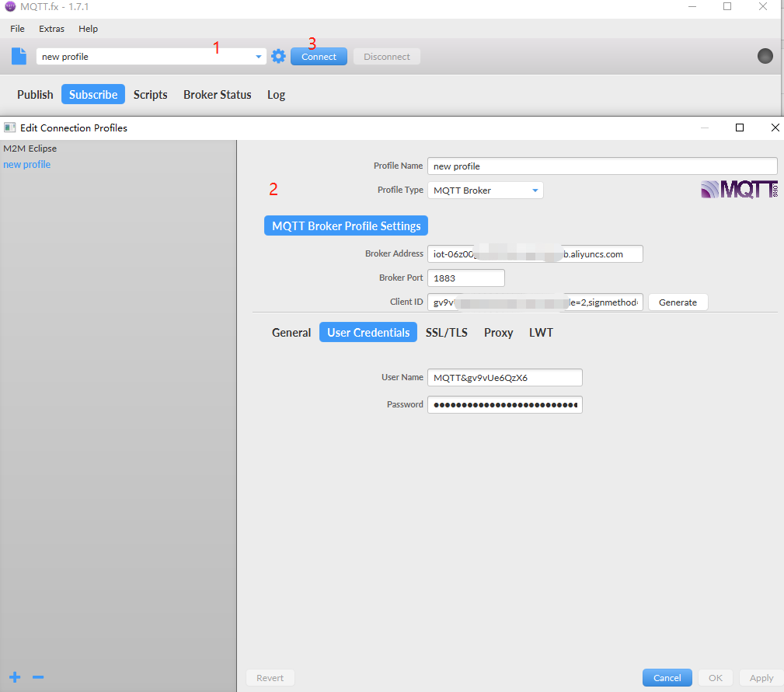Close the Edit Connection Profiles dialog
The width and height of the screenshot is (784, 692).
tap(775, 128)
